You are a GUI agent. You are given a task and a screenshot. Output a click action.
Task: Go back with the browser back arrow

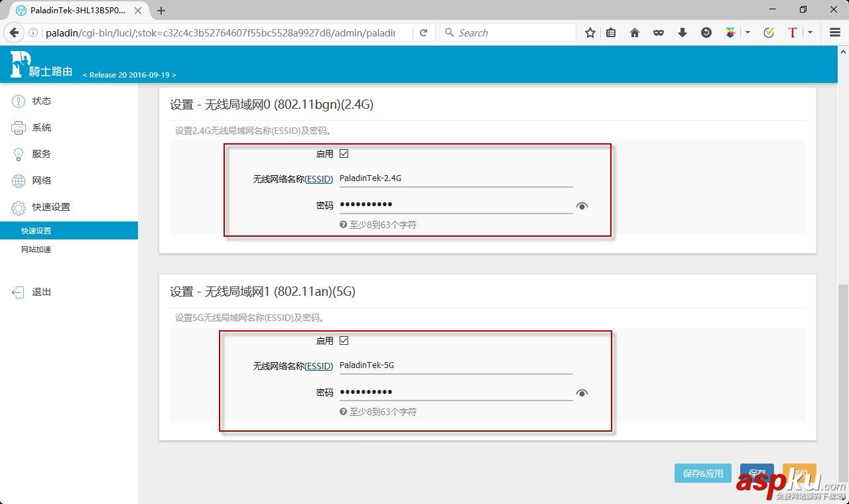click(14, 32)
